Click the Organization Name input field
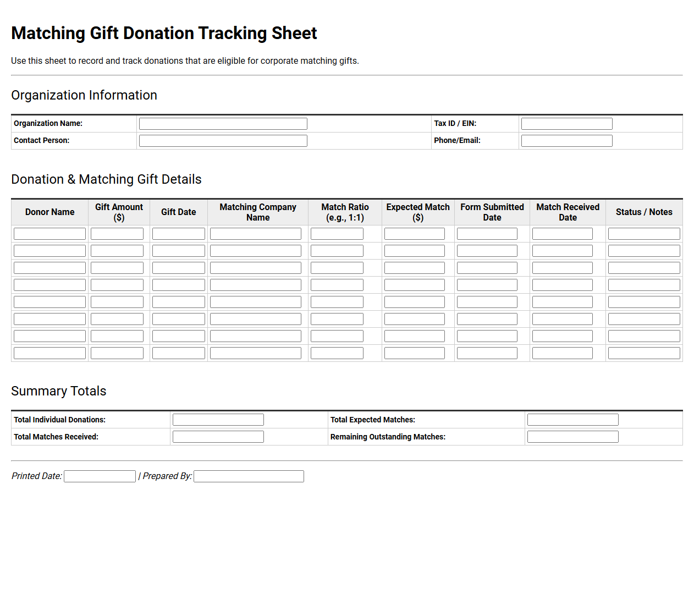 point(223,124)
